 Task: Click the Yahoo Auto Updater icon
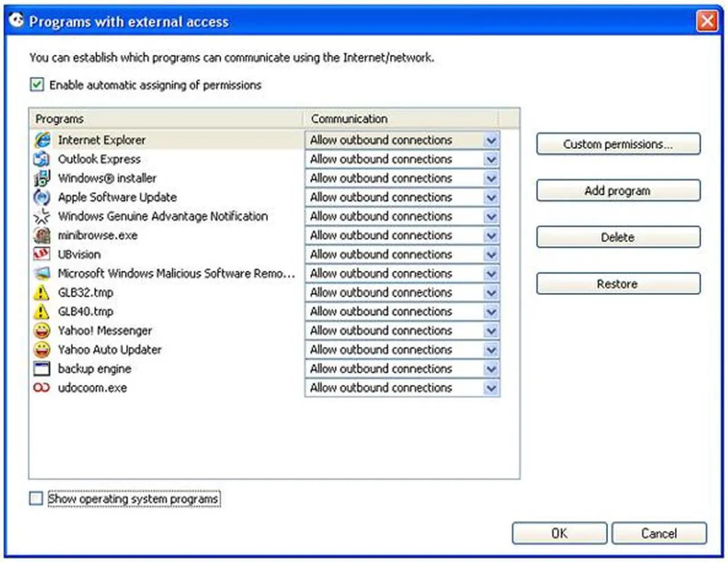42,349
